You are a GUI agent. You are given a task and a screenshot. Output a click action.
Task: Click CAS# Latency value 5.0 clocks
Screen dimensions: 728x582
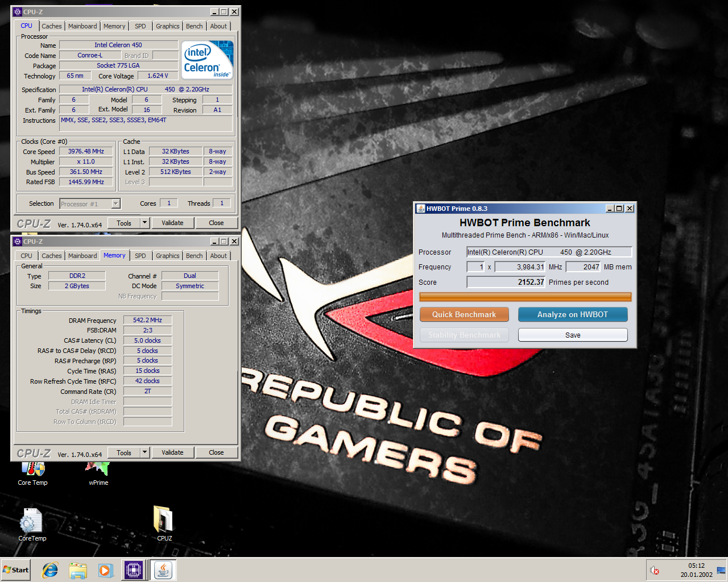(x=147, y=340)
